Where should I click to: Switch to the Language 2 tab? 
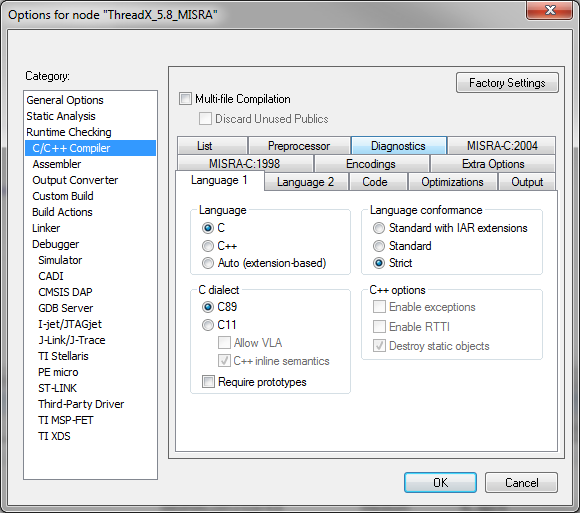[306, 182]
